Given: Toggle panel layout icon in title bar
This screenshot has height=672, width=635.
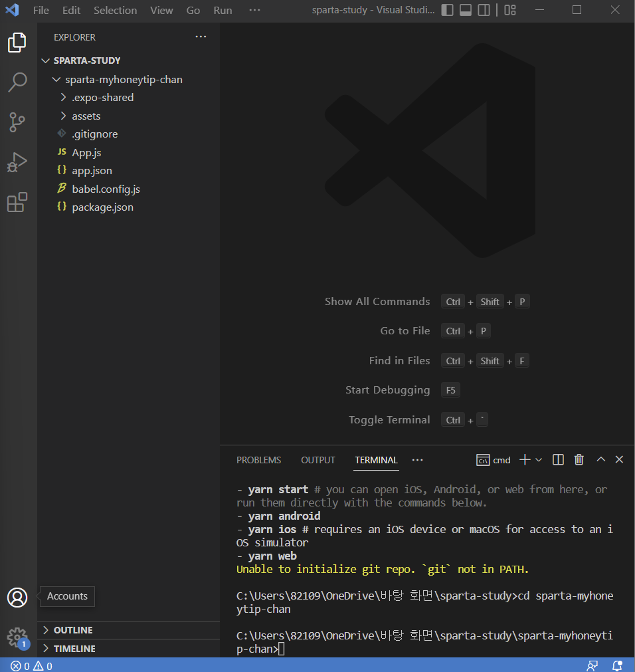Looking at the screenshot, I should [x=466, y=10].
